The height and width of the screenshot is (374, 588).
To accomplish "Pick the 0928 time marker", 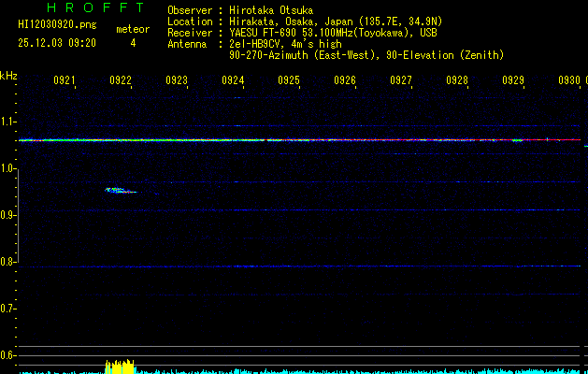I will [456, 81].
